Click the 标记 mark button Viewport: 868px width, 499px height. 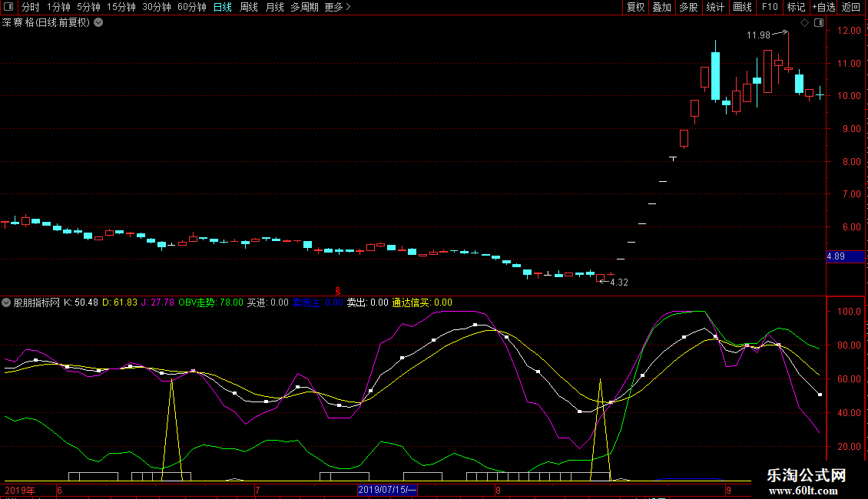796,7
